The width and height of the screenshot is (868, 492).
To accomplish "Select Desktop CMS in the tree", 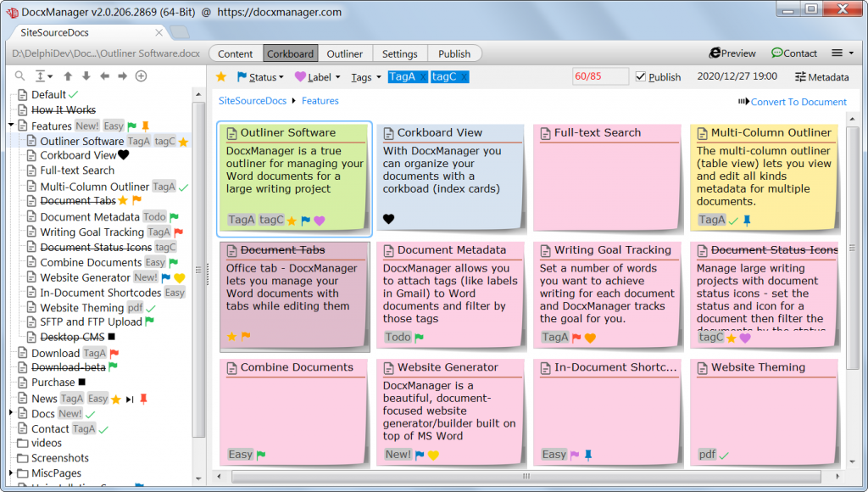I will click(72, 337).
